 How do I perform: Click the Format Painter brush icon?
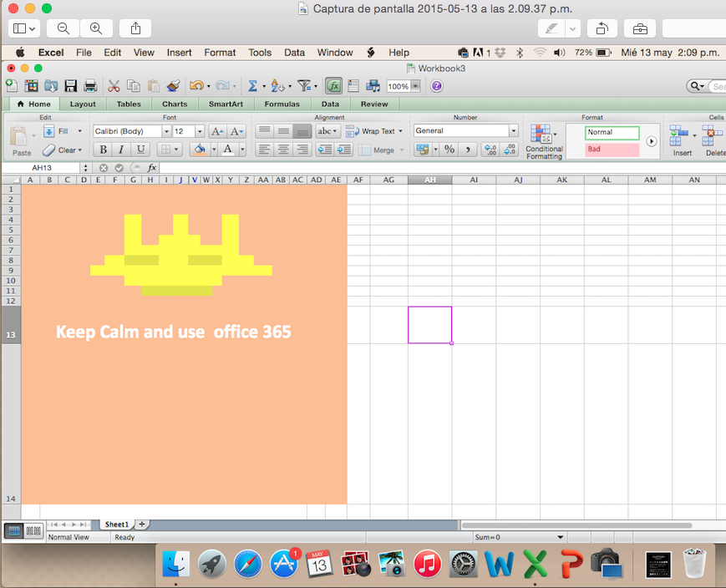tap(173, 86)
